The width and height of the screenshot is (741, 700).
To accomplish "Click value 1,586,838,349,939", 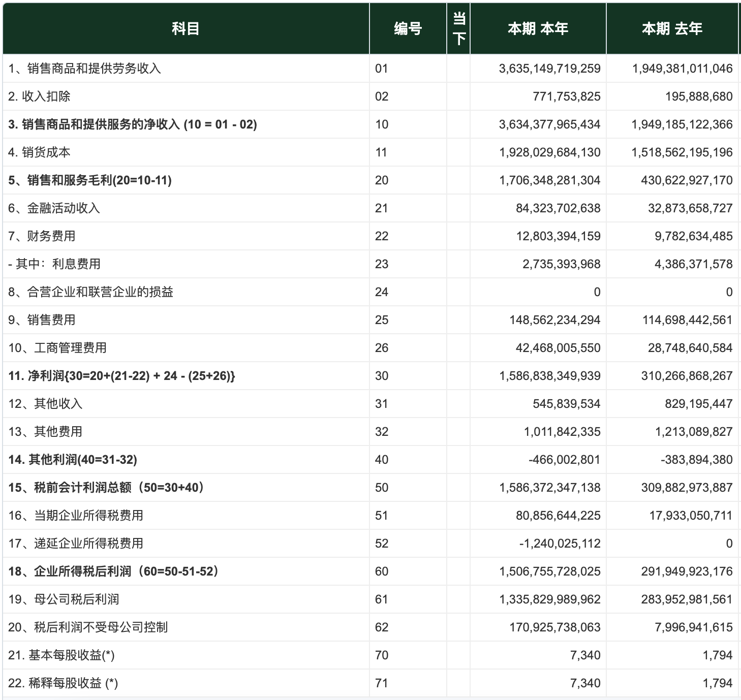I will (550, 376).
